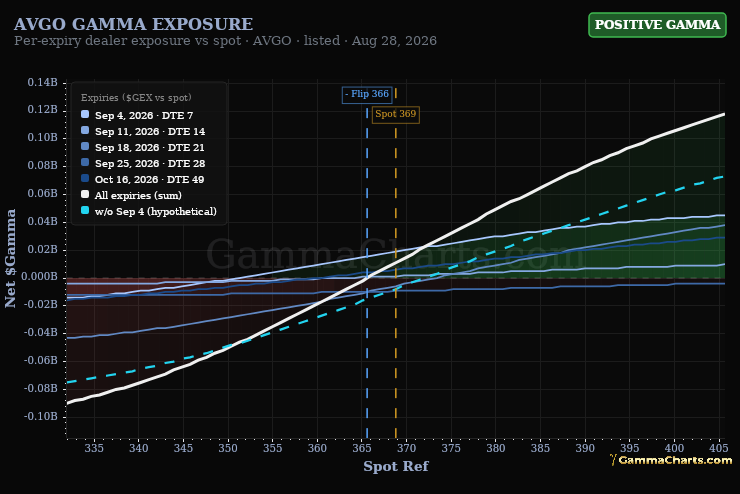This screenshot has height=494, width=740.
Task: Select legend entry 'Sep 4, 2026 · DTE 7'
Action: (137, 115)
